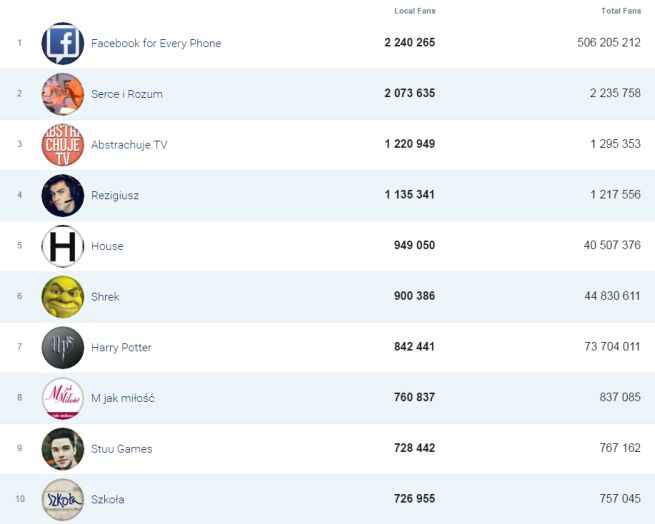Image resolution: width=655 pixels, height=524 pixels.
Task: Click the Harry Potter dark logo icon
Action: (x=63, y=348)
